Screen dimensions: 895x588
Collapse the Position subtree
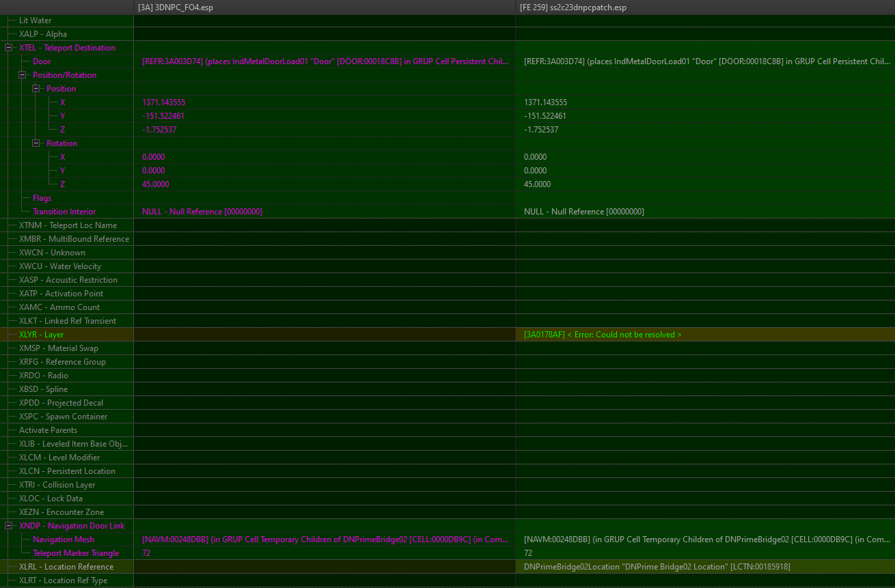click(x=36, y=89)
